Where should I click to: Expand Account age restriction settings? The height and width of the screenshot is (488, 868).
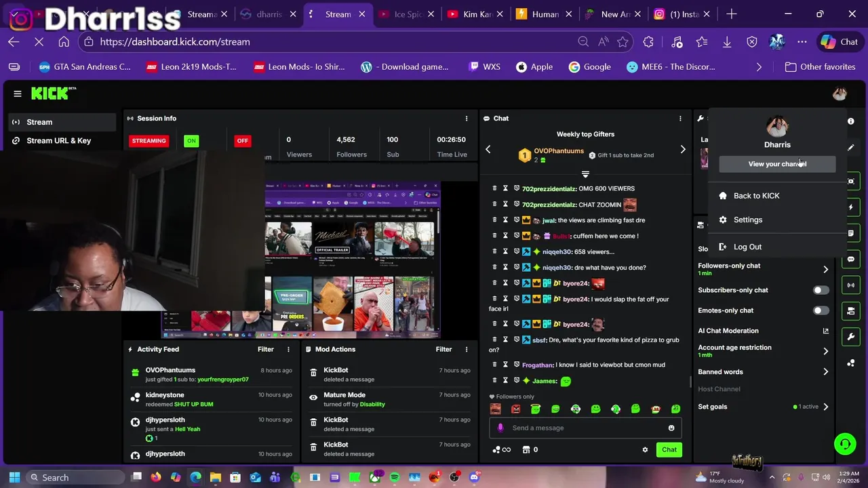825,351
